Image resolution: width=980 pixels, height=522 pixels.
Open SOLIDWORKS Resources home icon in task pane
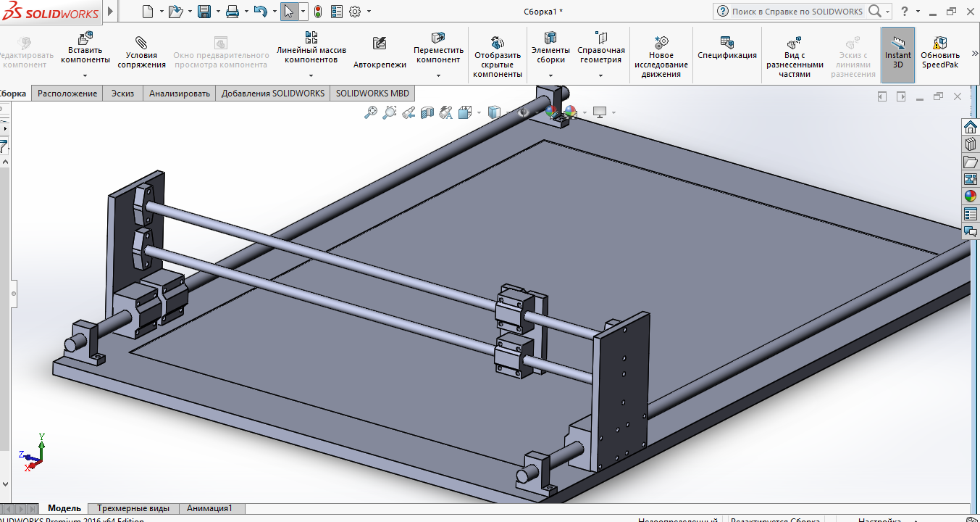[971, 127]
